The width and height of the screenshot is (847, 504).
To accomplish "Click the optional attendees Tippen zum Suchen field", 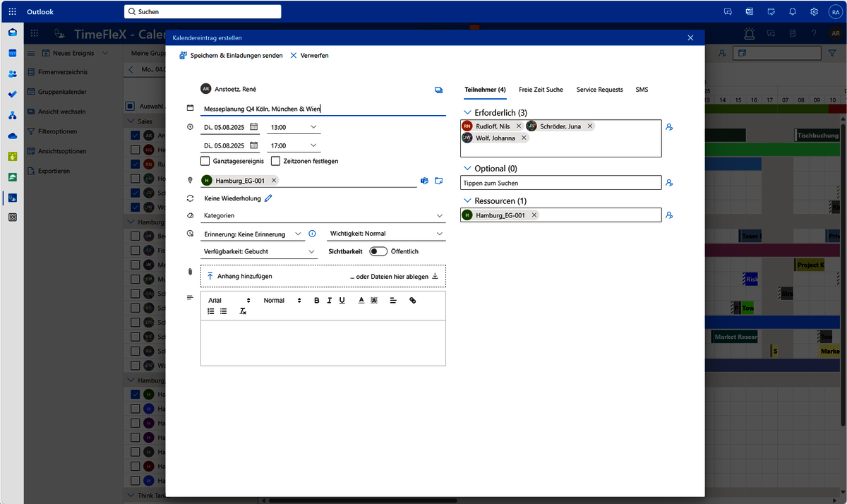I will [x=561, y=183].
